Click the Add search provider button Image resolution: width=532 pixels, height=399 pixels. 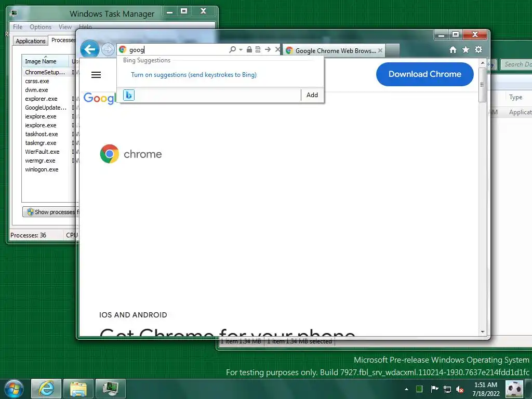pyautogui.click(x=312, y=95)
